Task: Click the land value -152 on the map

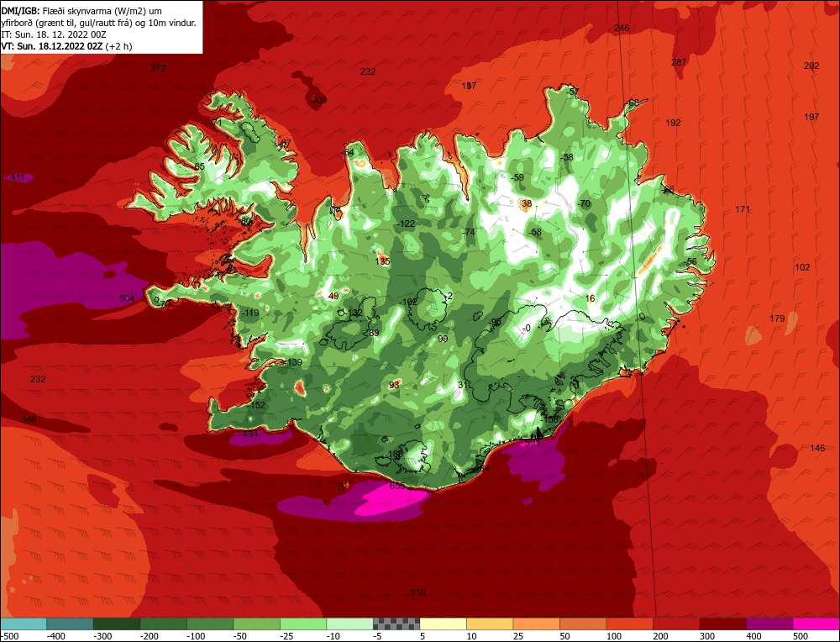Action: pos(256,405)
